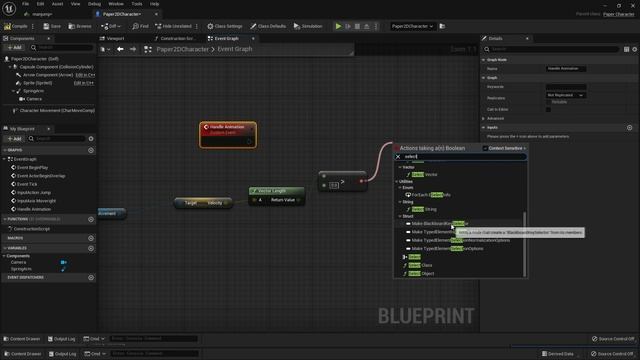Toggle the Camera variable visibility icon
Screen dimensions: 640x360
pos(64,262)
